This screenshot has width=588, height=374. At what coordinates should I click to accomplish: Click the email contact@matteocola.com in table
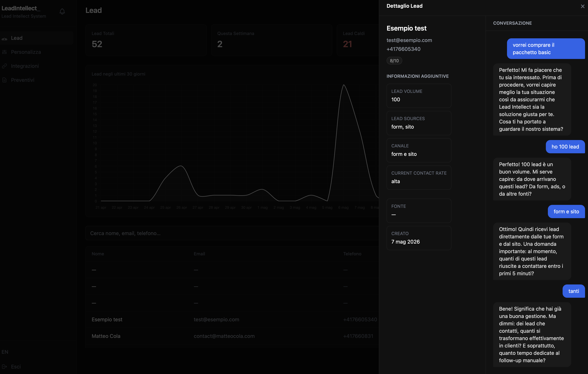(224, 336)
